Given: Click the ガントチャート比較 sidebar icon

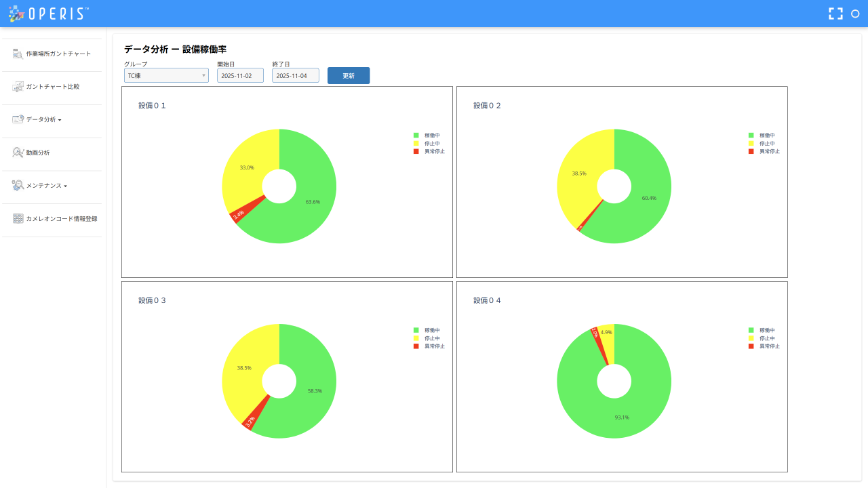Looking at the screenshot, I should click(x=18, y=87).
